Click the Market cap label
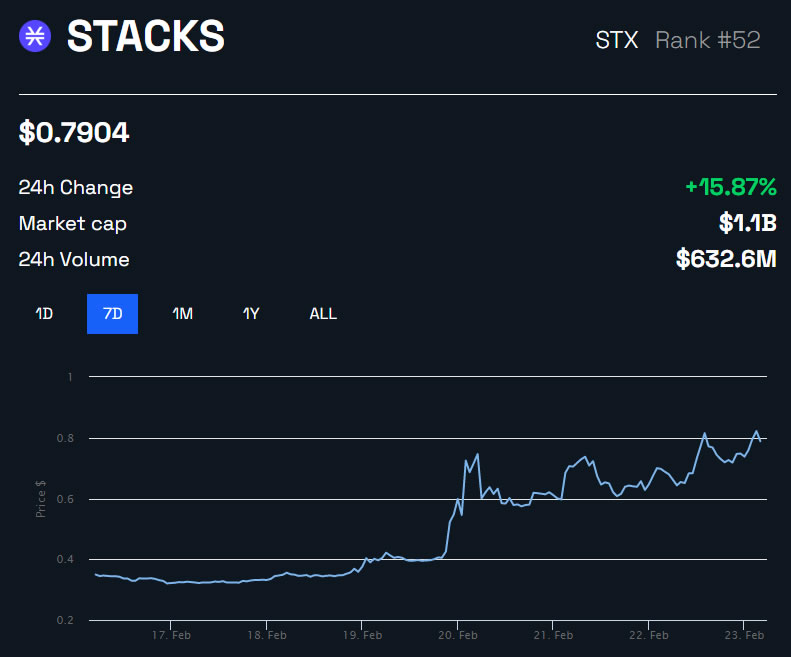 (72, 223)
